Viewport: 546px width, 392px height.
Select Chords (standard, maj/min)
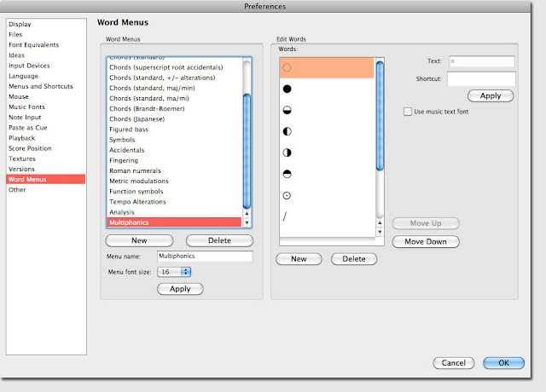click(x=152, y=88)
